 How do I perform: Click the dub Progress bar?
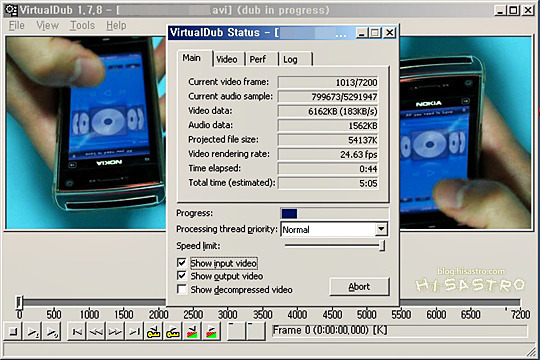pyautogui.click(x=335, y=214)
